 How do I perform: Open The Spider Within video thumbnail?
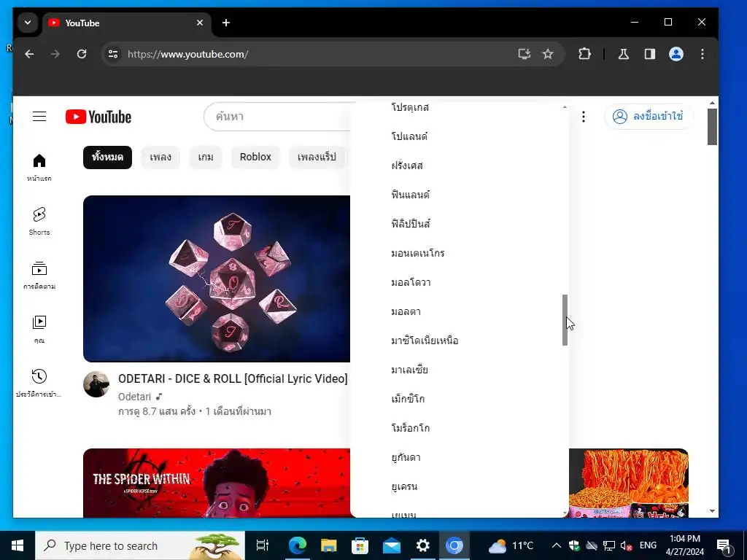(217, 483)
